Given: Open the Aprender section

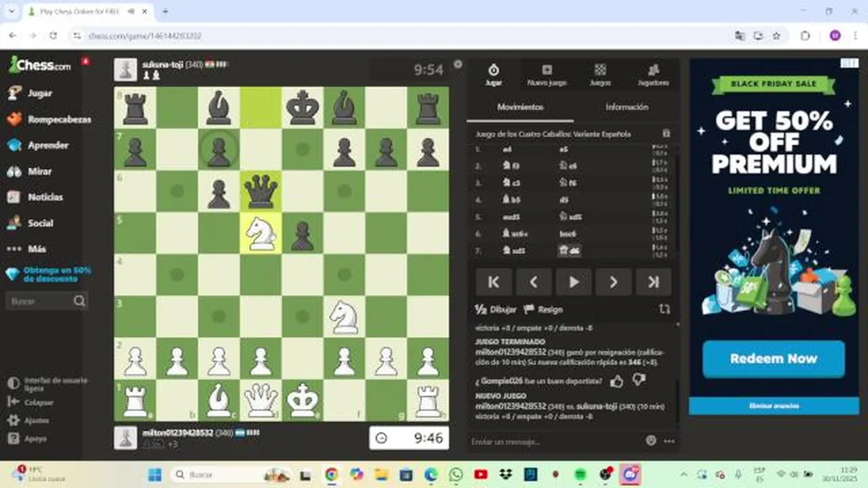Looking at the screenshot, I should 38,145.
